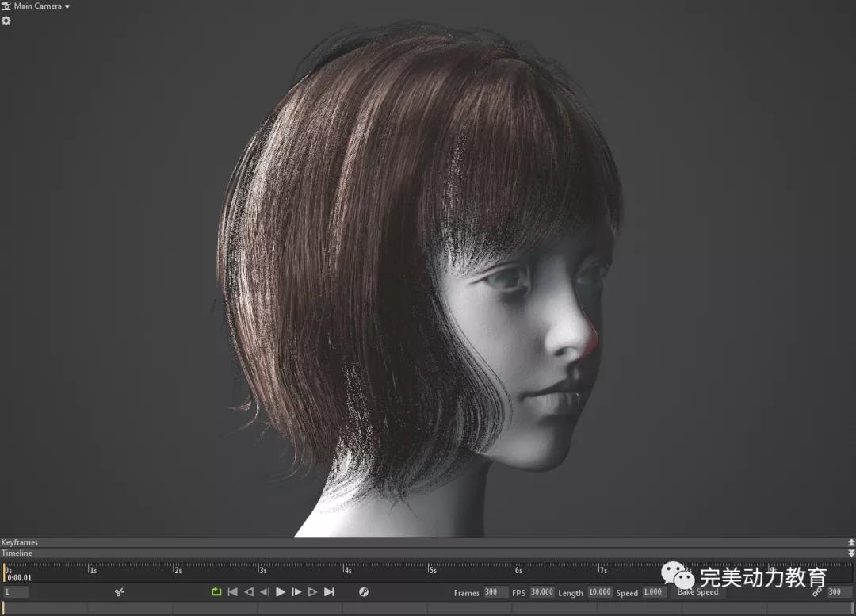This screenshot has width=856, height=616.
Task: Click the Speed value field
Action: [653, 592]
